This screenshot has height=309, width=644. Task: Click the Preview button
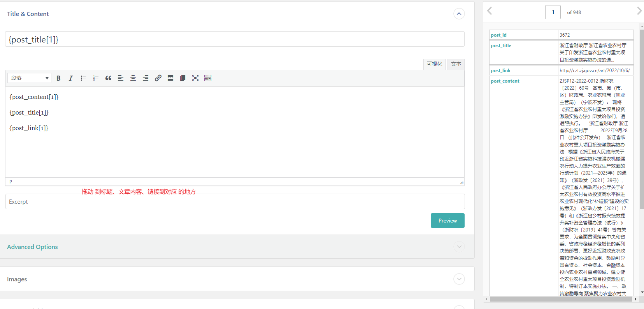447,221
